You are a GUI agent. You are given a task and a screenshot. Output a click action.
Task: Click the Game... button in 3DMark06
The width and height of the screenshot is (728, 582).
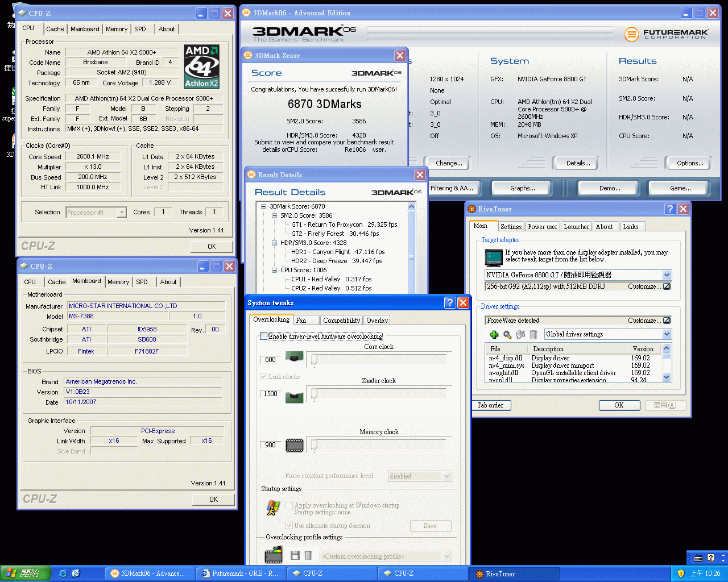[x=680, y=188]
